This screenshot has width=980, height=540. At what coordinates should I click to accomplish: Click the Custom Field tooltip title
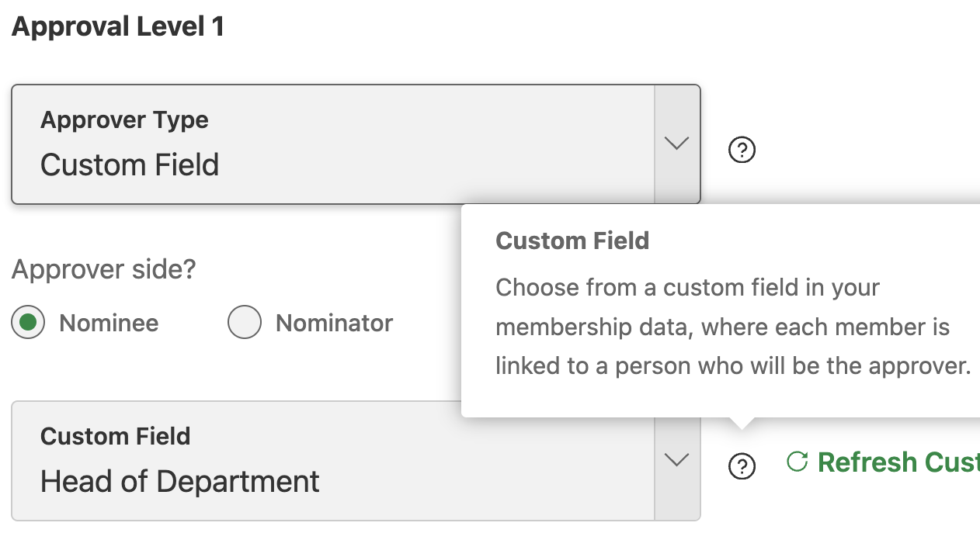tap(572, 241)
